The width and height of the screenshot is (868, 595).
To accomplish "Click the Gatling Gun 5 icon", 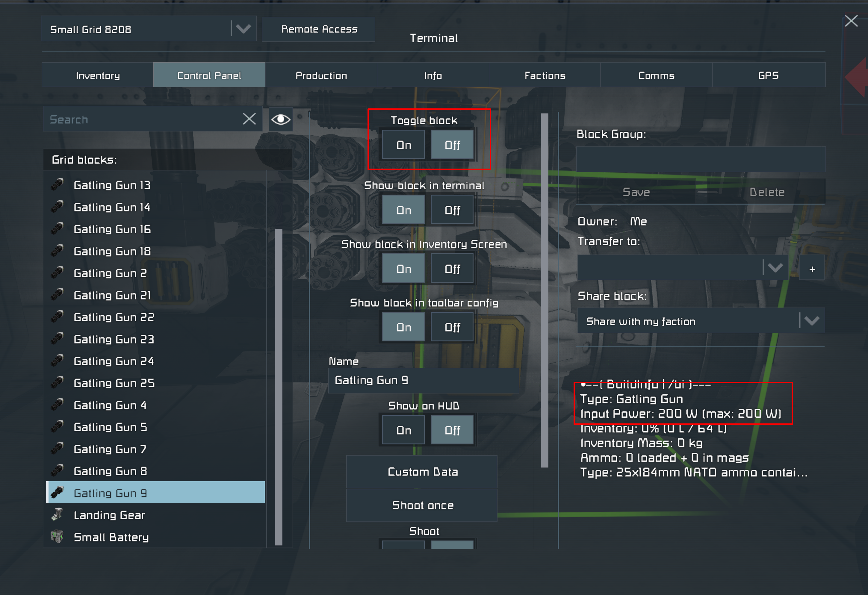I will (57, 426).
